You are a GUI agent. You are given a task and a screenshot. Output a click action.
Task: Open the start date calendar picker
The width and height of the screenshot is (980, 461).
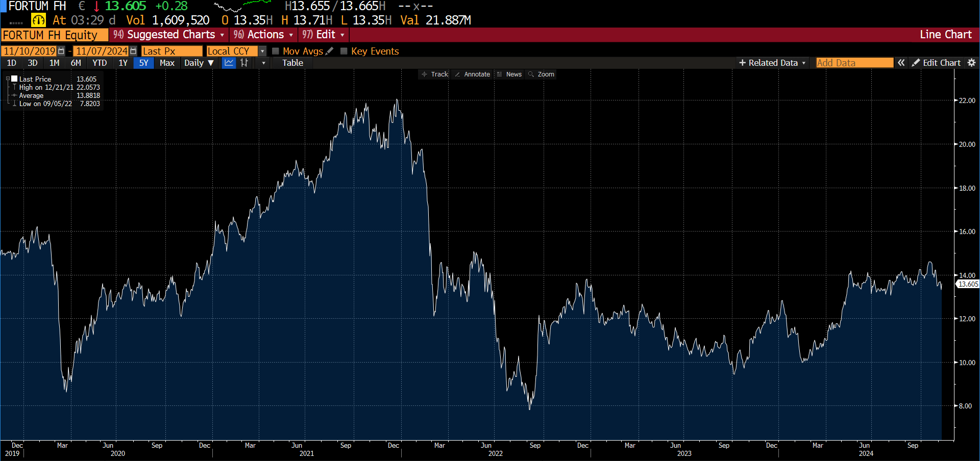pyautogui.click(x=61, y=51)
